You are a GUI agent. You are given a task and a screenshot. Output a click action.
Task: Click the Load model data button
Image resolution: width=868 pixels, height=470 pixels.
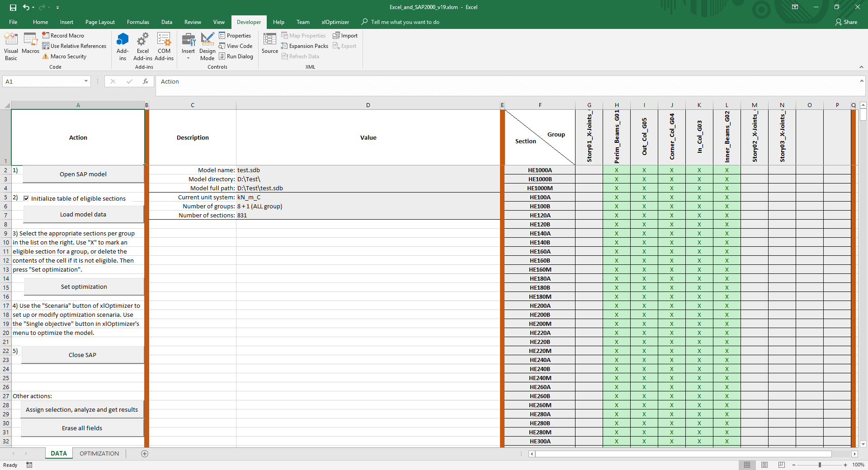[83, 214]
